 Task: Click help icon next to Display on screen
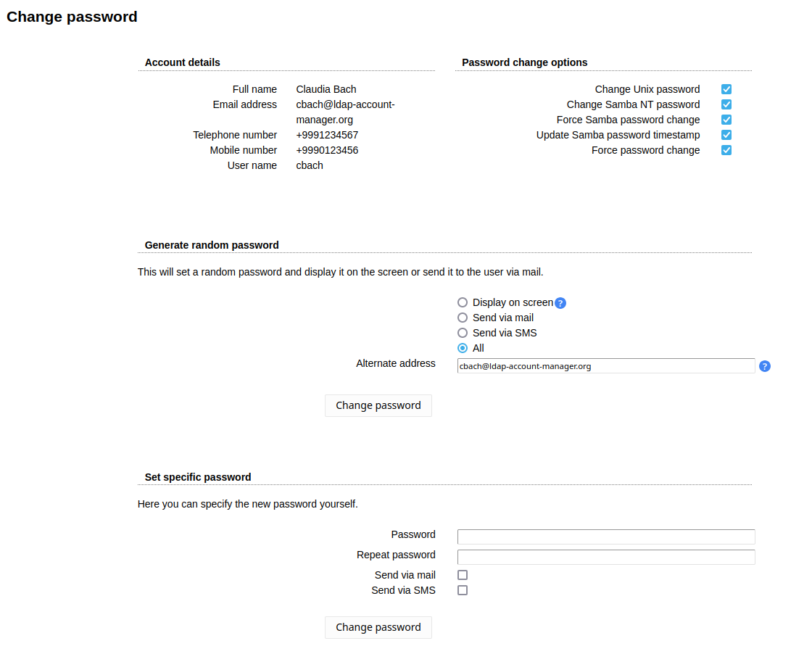(x=560, y=303)
